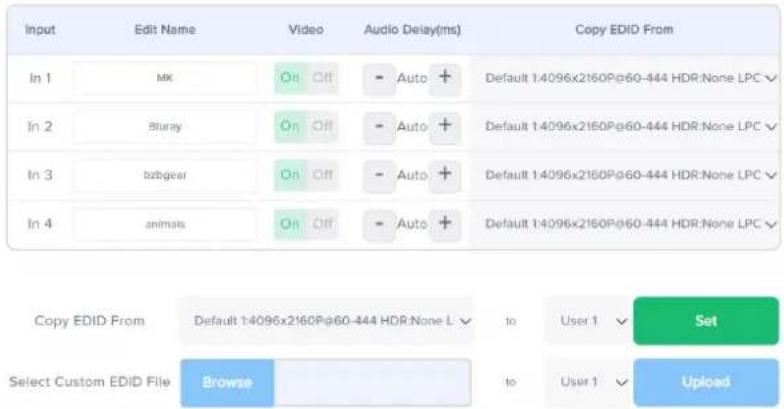This screenshot has width=784, height=409.
Task: Open the EDID dropdown for In 1
Action: click(x=630, y=78)
